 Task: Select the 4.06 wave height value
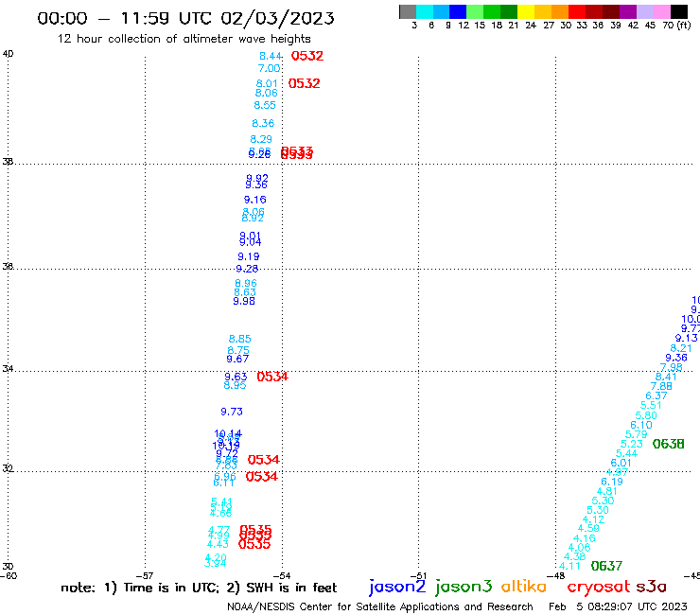pos(579,547)
